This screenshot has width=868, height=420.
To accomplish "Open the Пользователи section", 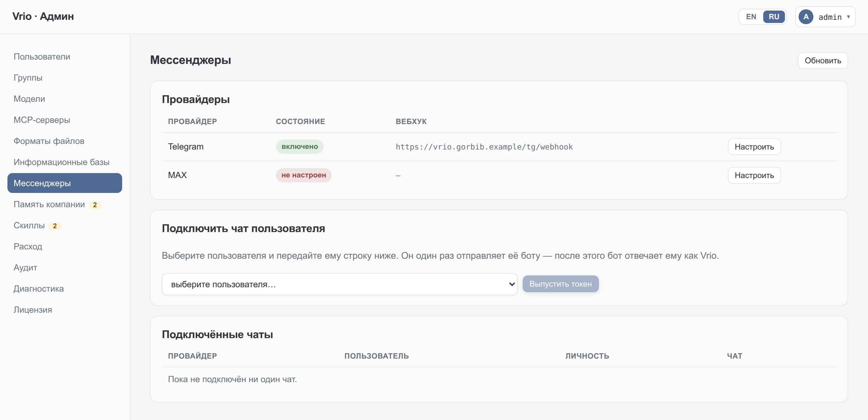I will (x=65, y=57).
